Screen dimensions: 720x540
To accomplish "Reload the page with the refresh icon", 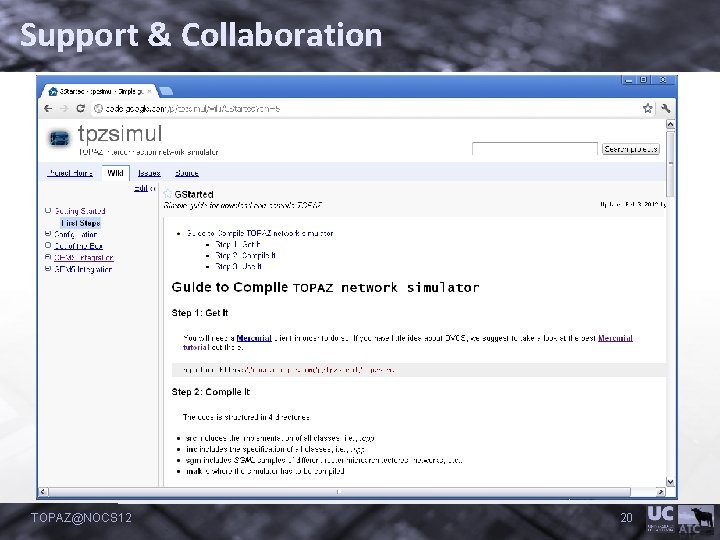I will point(80,108).
